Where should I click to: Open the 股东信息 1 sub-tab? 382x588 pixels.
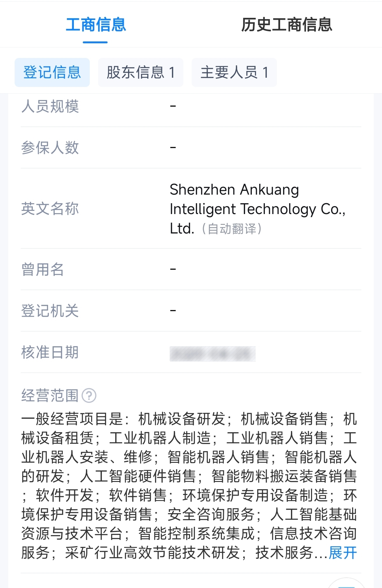tap(141, 72)
